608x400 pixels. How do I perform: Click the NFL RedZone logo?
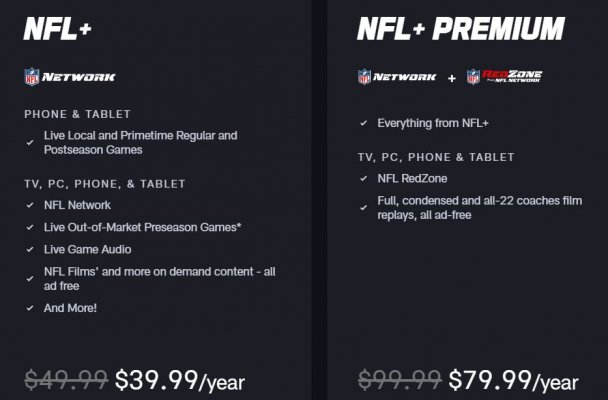504,76
